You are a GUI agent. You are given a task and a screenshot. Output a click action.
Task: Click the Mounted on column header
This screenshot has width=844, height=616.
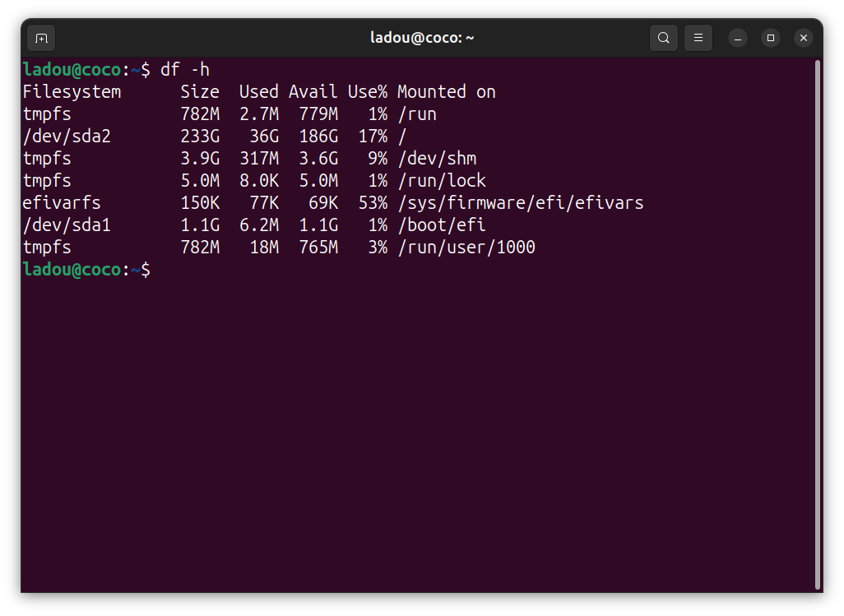pyautogui.click(x=446, y=91)
